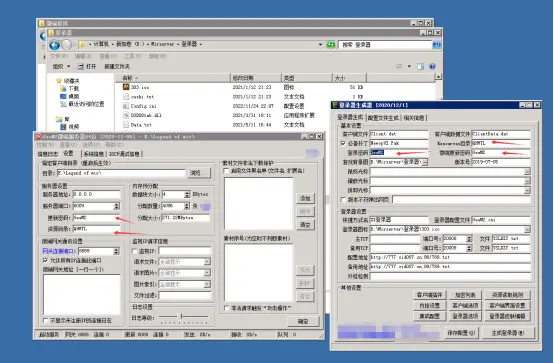Viewport: 554px width, 363px height.
Task: Open Explorer help question mark icon
Action: pos(432,66)
